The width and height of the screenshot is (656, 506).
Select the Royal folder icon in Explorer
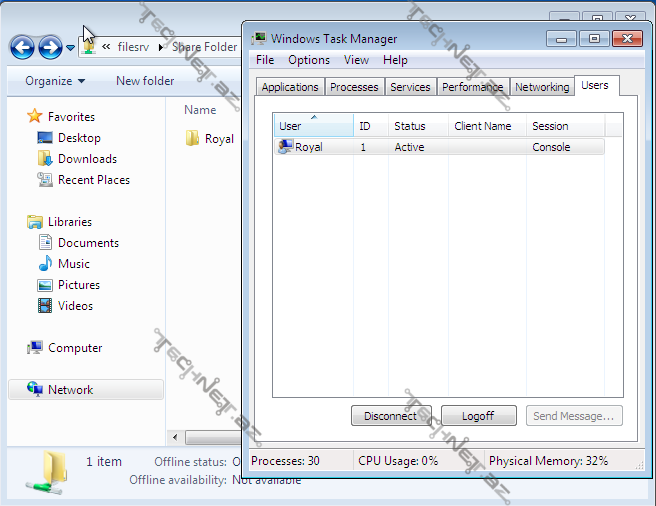(x=193, y=139)
